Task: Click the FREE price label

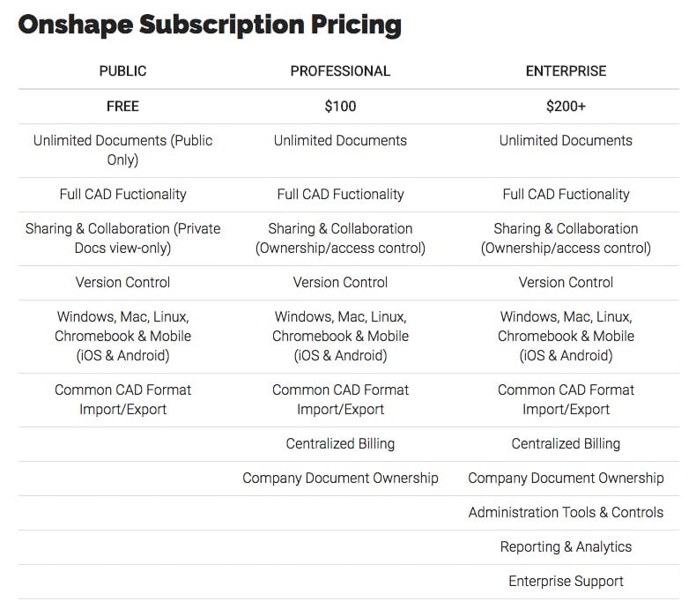Action: pos(122,106)
